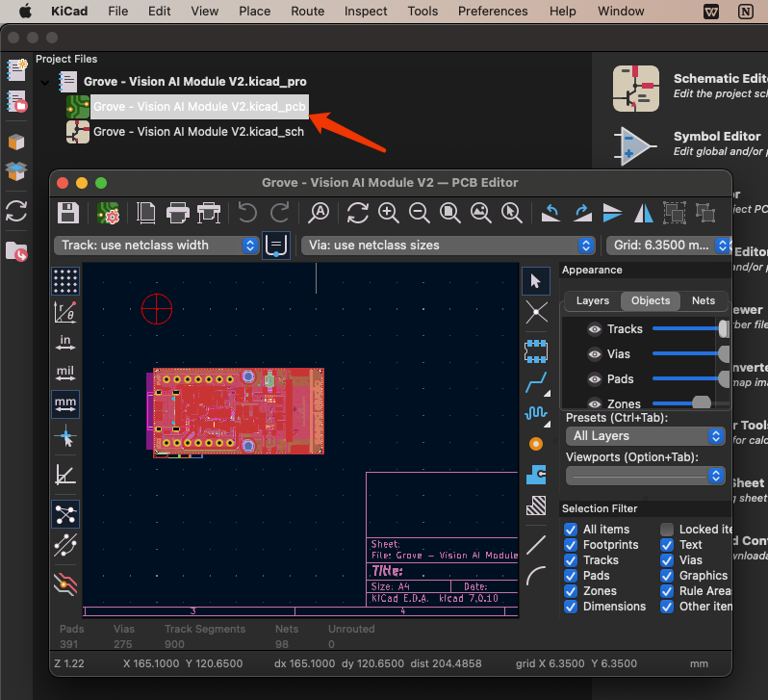Image resolution: width=768 pixels, height=700 pixels.
Task: Hide Tracks using the eye icon
Action: coord(595,329)
